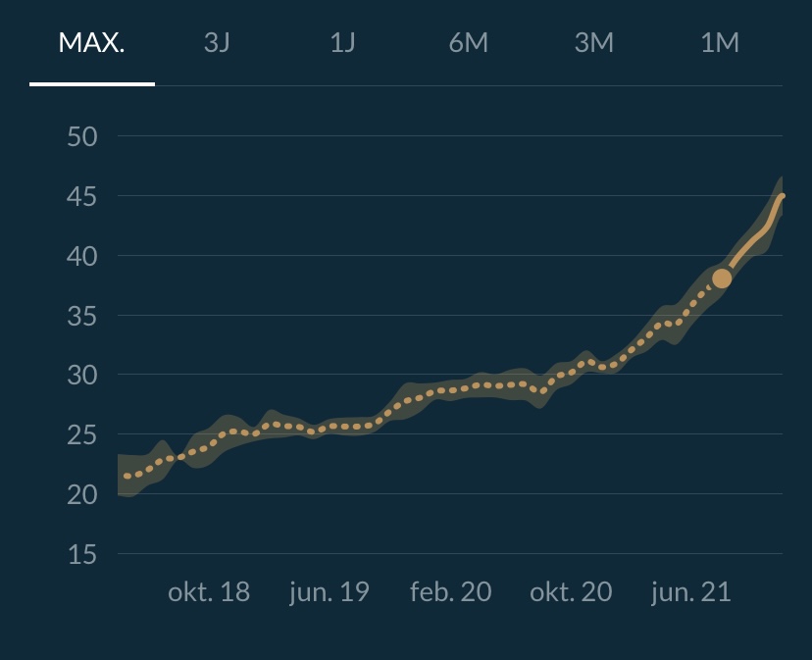Select the 20 value axis label

point(82,495)
